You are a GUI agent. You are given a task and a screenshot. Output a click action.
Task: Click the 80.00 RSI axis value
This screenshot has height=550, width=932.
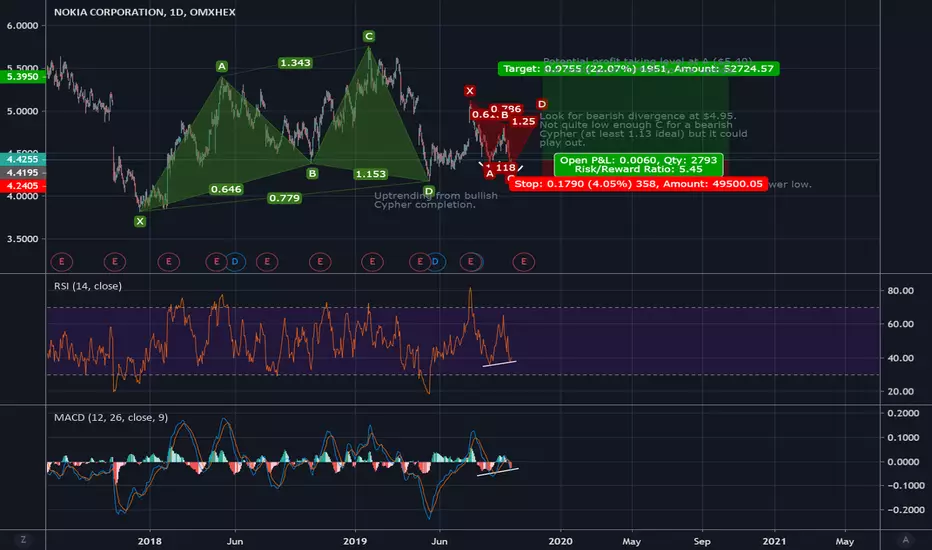click(900, 291)
